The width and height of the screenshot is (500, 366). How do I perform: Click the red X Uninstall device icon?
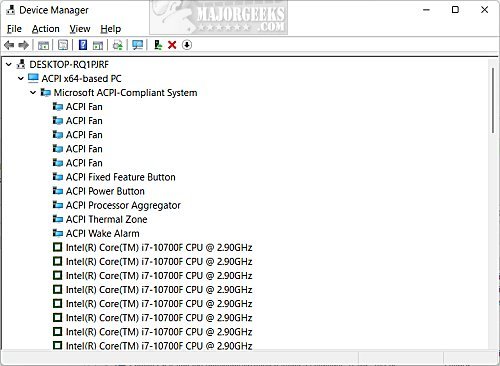(172, 45)
